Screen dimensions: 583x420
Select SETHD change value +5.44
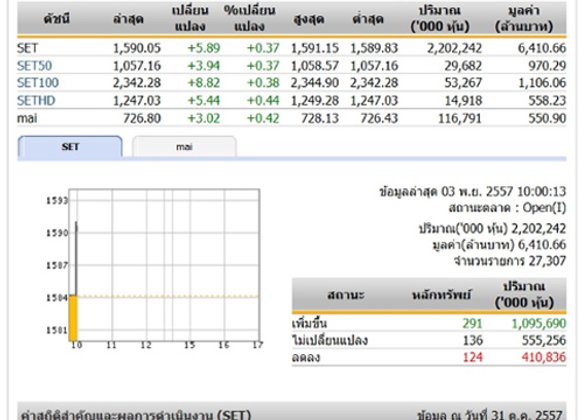204,100
